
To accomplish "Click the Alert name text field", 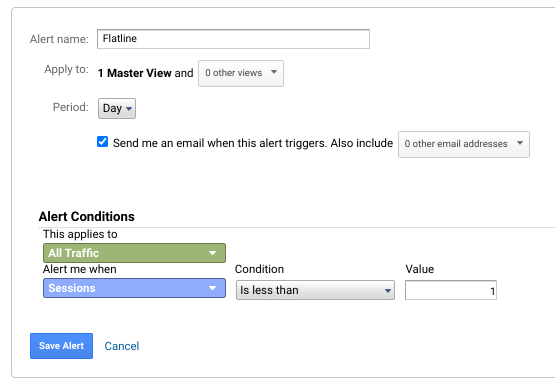I will (x=233, y=39).
